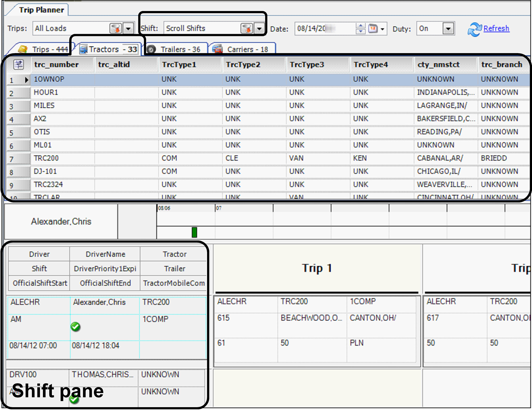Click the Date input field
Viewport: 532px width, 413px height.
point(324,28)
